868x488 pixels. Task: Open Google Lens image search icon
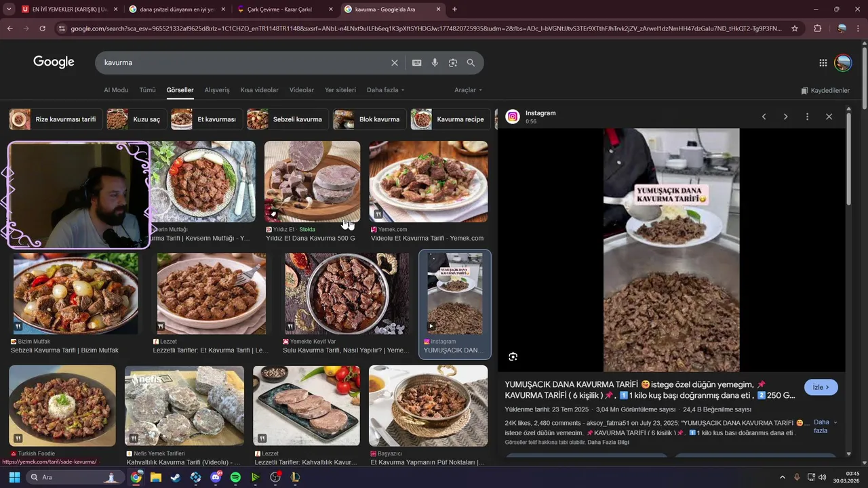click(x=452, y=62)
